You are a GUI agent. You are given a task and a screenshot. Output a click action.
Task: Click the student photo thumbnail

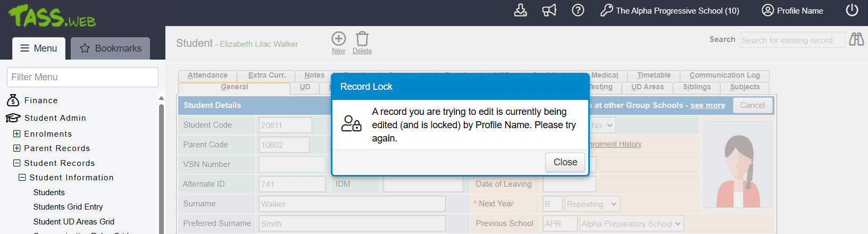(738, 164)
